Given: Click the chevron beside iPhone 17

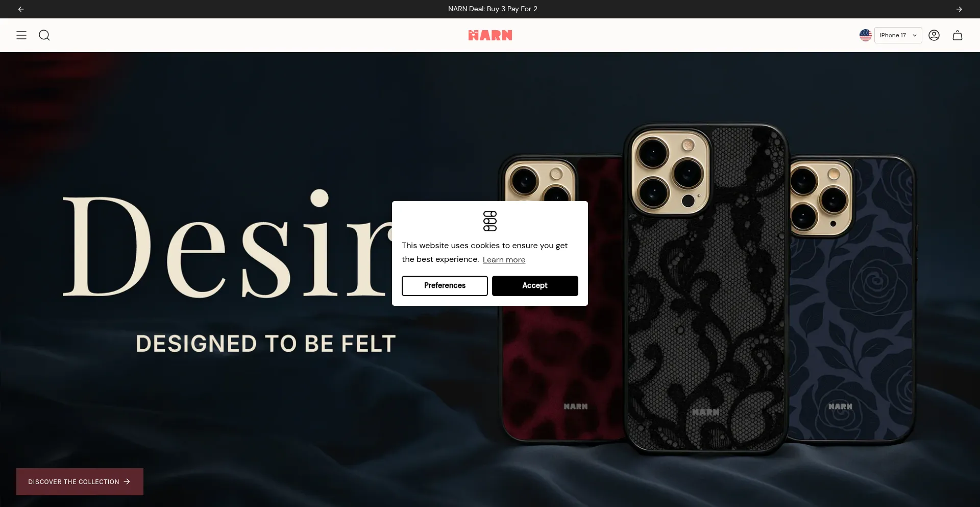Looking at the screenshot, I should [x=915, y=35].
